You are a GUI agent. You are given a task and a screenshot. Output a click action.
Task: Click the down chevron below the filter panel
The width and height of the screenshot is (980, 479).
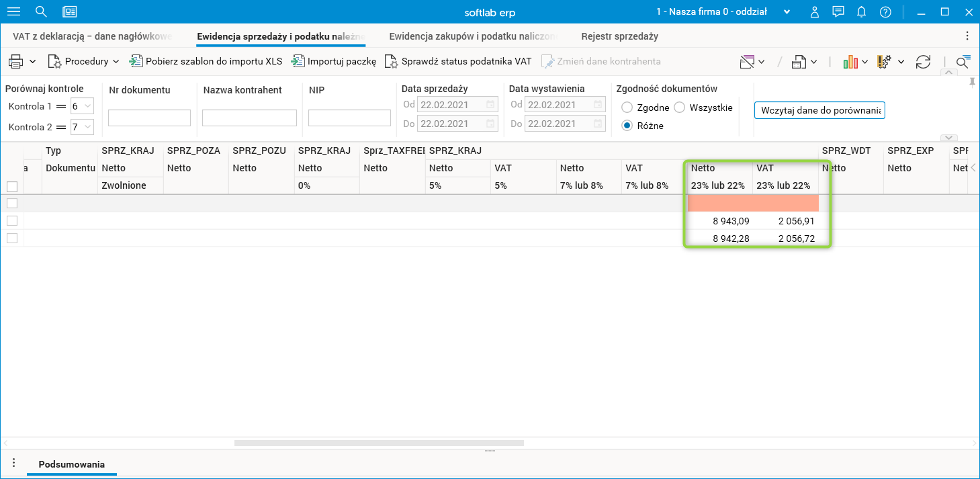[x=949, y=138]
